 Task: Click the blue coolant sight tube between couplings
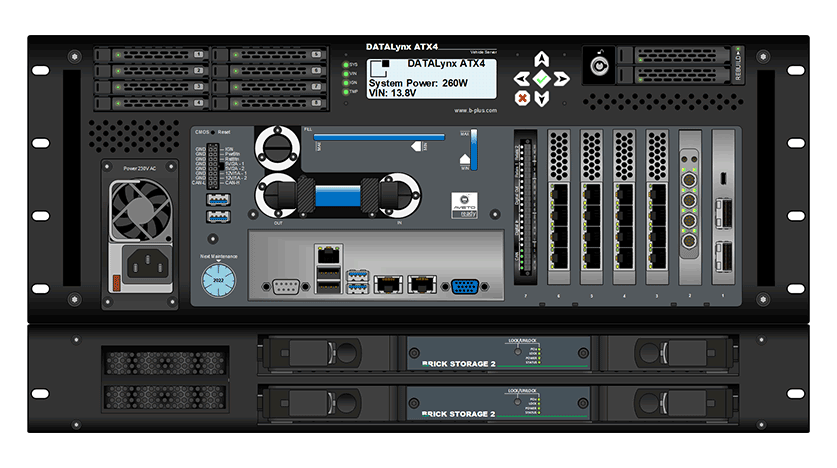click(338, 195)
